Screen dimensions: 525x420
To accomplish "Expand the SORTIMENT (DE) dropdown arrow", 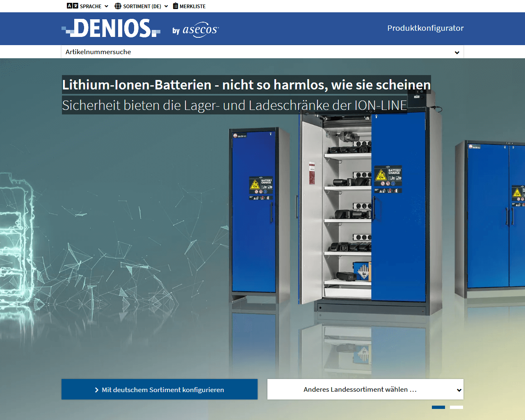I will click(166, 6).
